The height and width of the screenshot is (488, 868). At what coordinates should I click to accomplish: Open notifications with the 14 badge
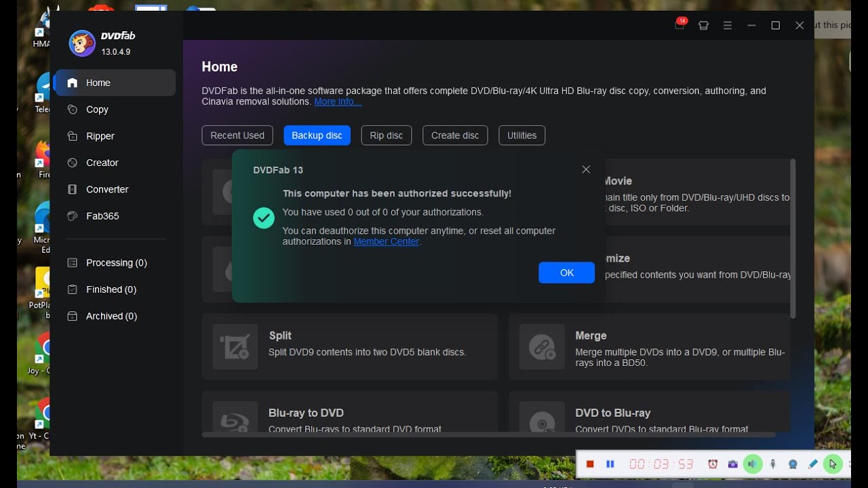click(x=680, y=25)
